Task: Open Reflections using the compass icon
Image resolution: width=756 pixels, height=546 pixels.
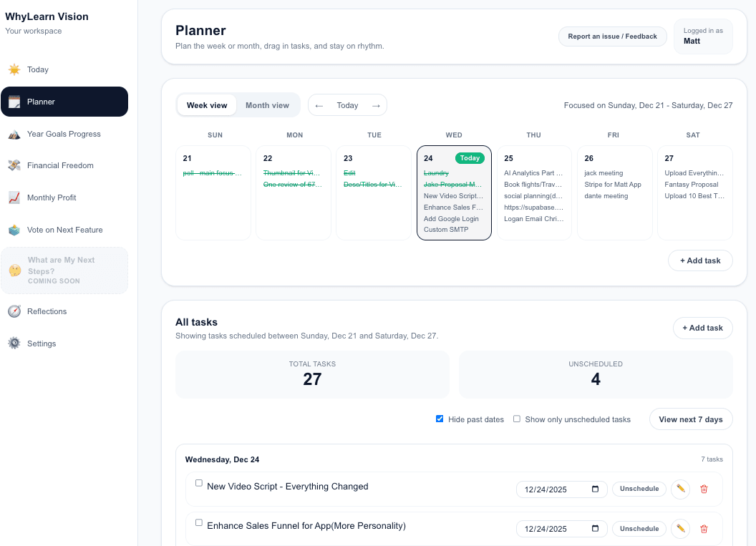Action: coord(14,311)
